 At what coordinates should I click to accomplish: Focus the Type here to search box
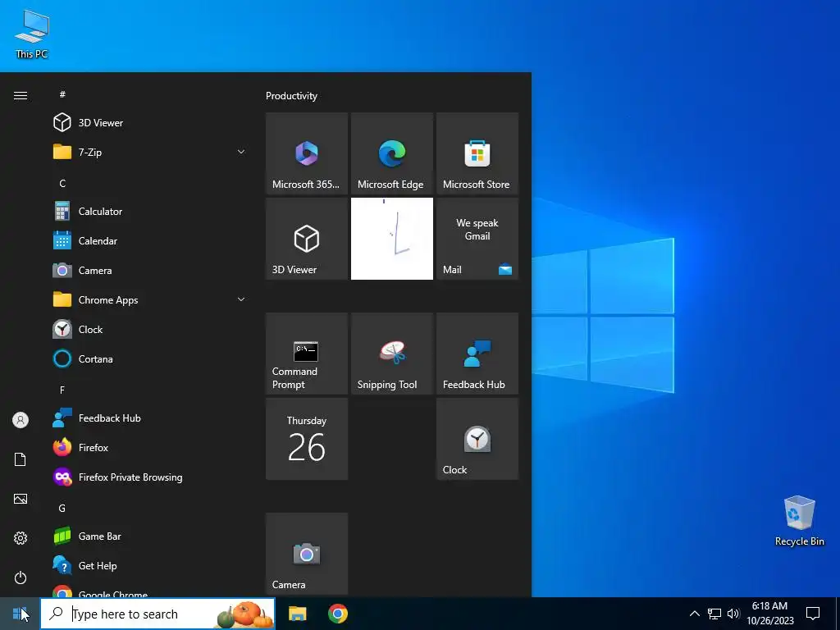158,614
